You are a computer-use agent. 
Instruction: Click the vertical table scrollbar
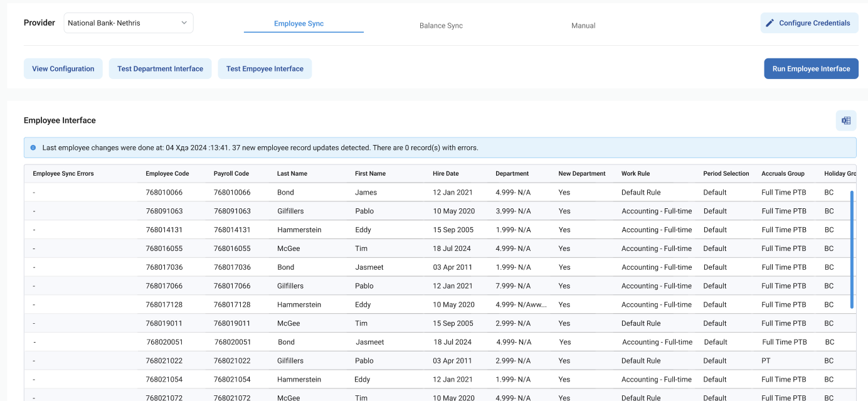(852, 249)
